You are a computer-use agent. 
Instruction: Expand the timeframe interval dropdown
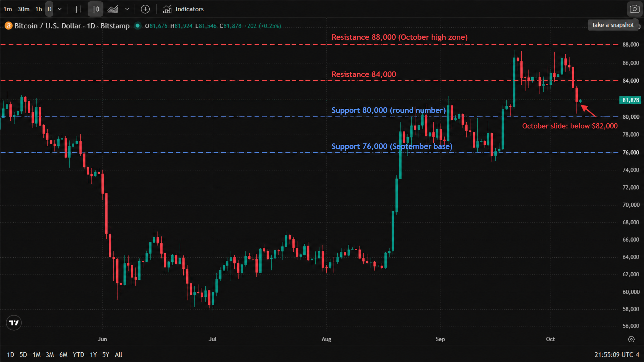point(60,9)
